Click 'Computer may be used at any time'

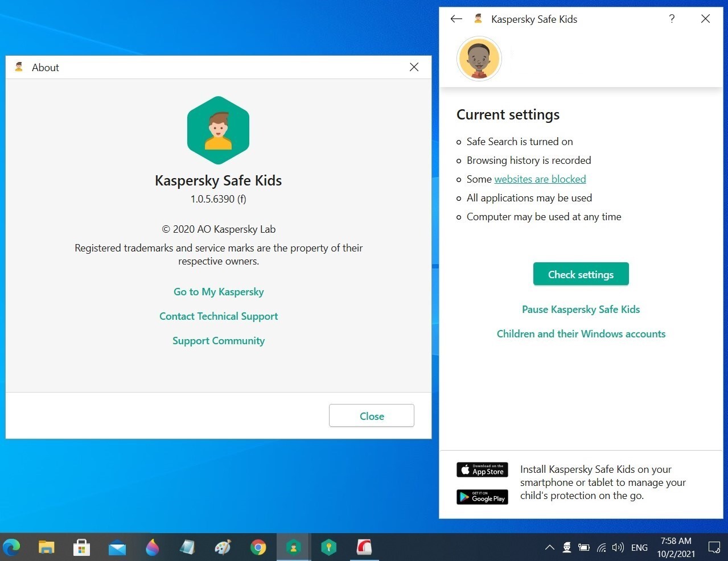click(x=544, y=217)
